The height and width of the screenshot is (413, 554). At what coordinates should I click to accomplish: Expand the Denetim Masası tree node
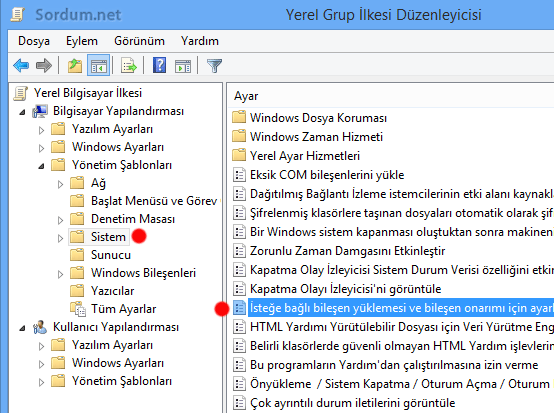click(x=60, y=220)
